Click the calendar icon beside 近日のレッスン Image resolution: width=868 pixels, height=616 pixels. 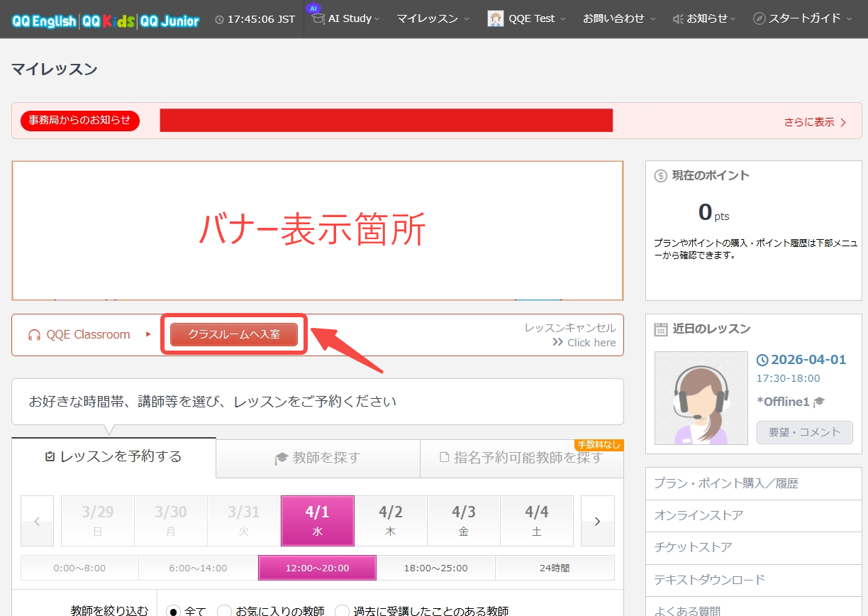pos(661,329)
